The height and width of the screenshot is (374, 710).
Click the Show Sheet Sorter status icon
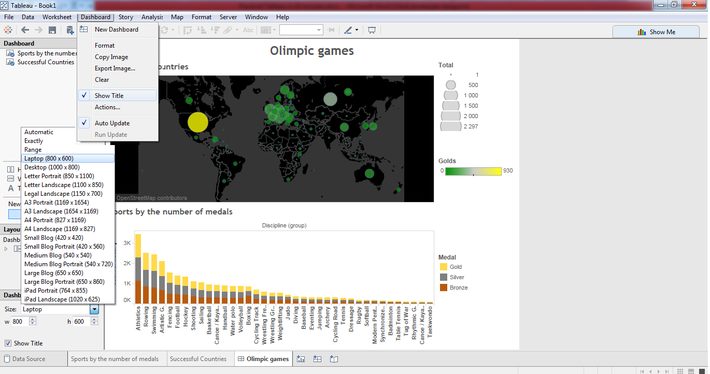click(x=680, y=371)
